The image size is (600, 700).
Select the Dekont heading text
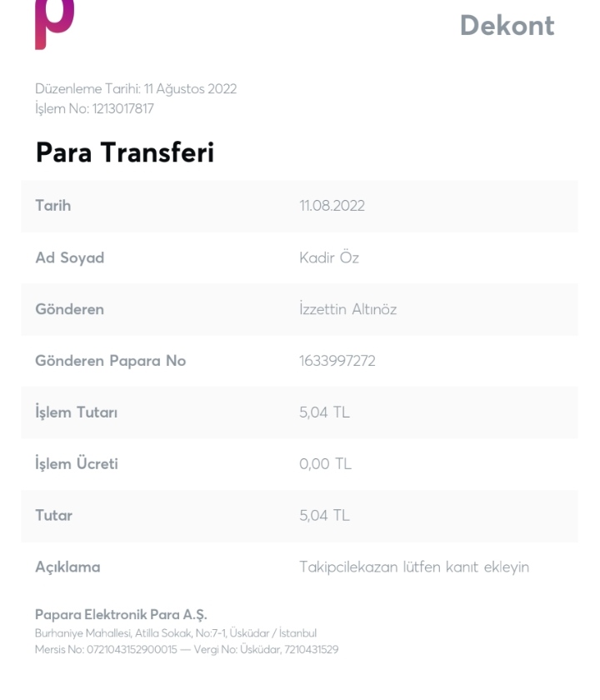[x=507, y=26]
